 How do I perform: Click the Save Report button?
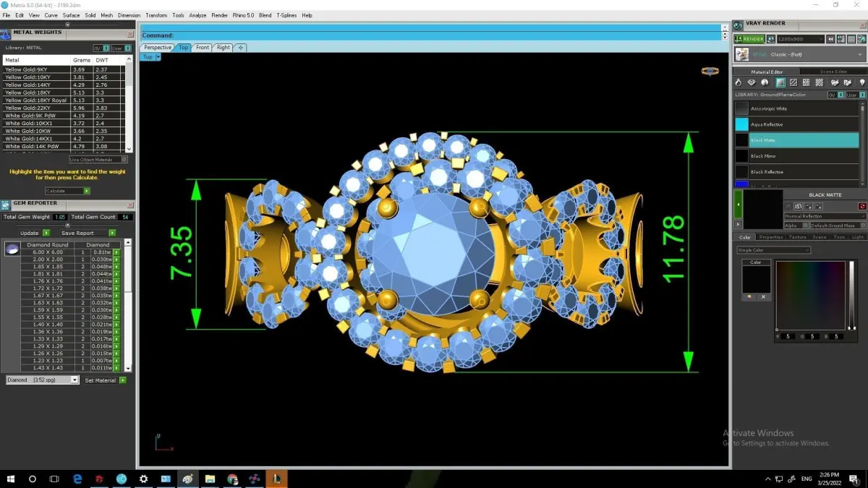[88, 233]
